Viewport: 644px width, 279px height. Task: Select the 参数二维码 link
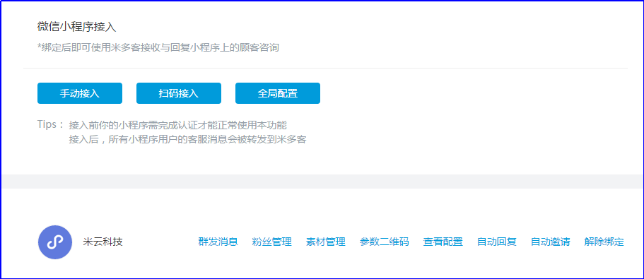(385, 242)
